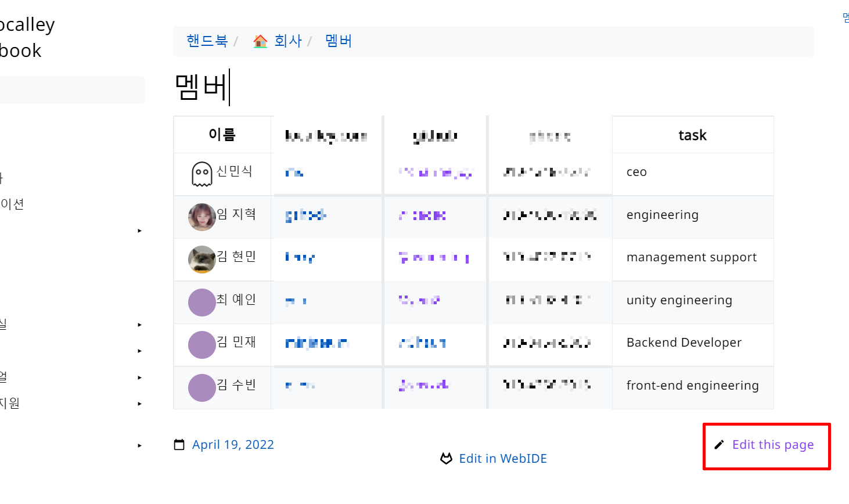Click the cat avatar next to 김 현민

202,259
